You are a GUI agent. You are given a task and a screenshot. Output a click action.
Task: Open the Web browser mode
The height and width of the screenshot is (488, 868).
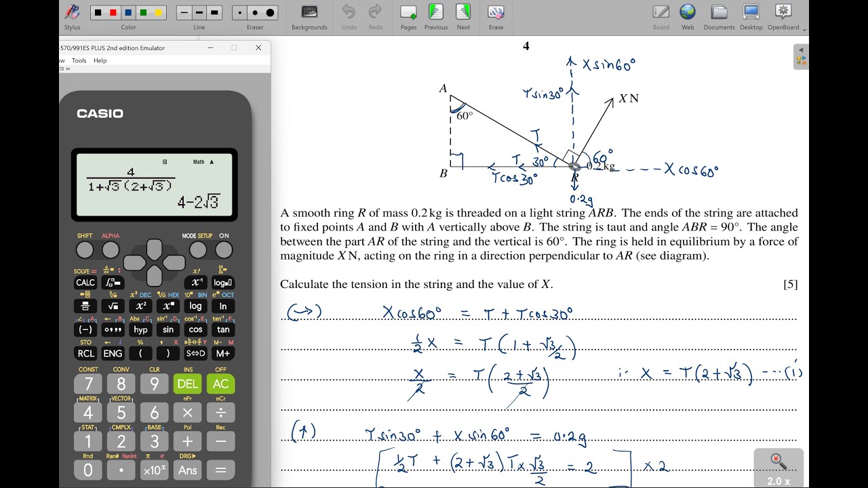[688, 16]
